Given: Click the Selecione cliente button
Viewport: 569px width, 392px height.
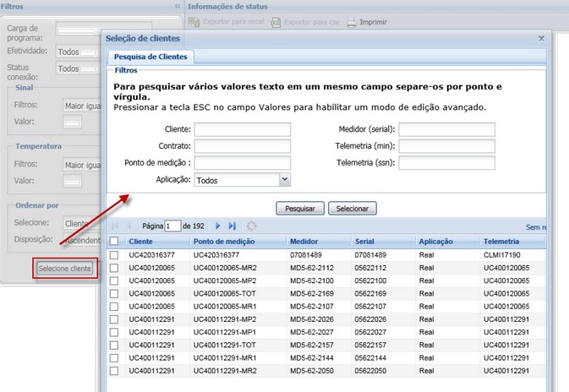Looking at the screenshot, I should pos(66,269).
